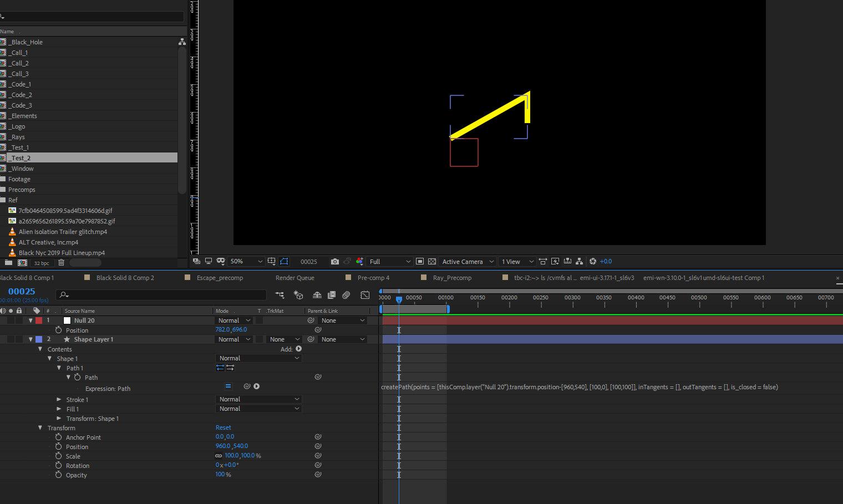The image size is (843, 504).
Task: Disable the Path expression equals switch
Action: tap(228, 386)
